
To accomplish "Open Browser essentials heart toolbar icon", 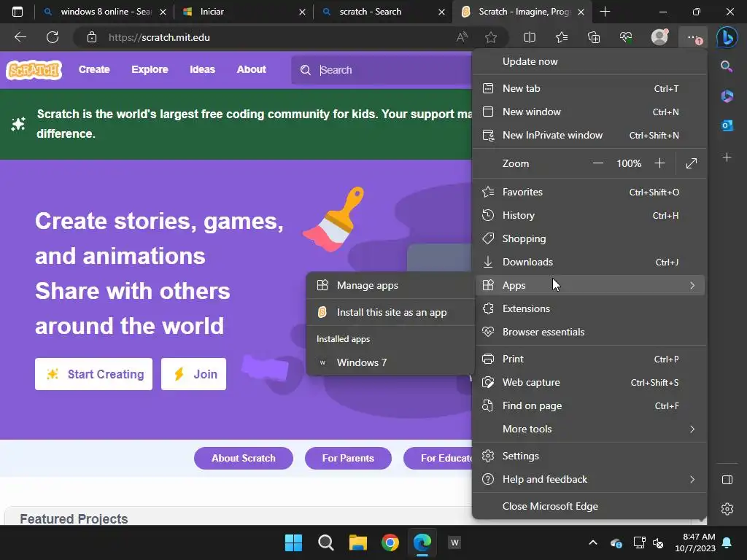I will pyautogui.click(x=626, y=37).
